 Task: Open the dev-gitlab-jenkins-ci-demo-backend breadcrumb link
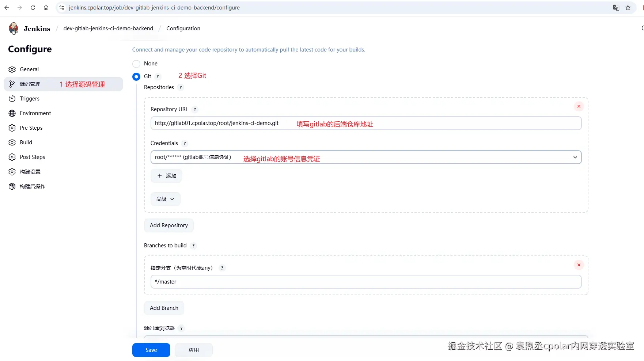(x=108, y=28)
